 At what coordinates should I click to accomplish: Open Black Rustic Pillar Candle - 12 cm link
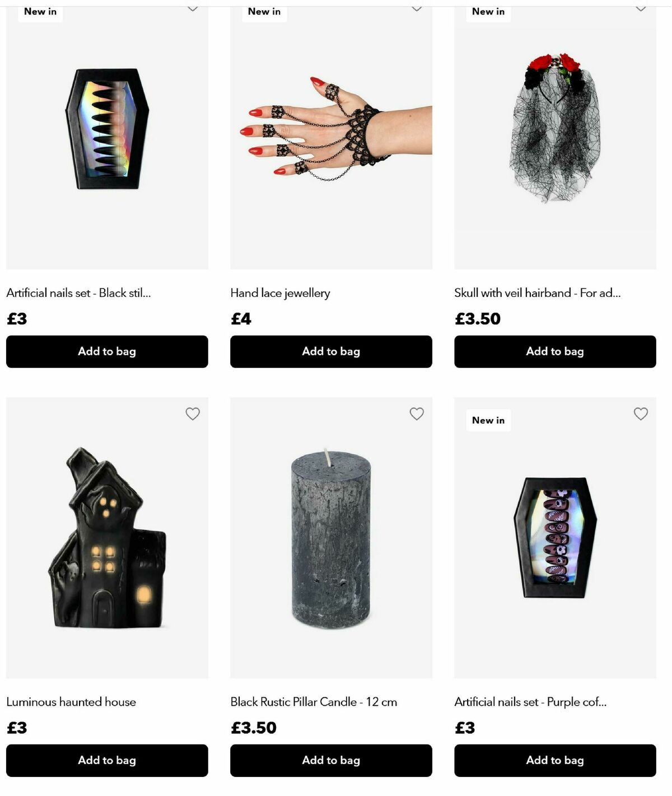(x=314, y=701)
